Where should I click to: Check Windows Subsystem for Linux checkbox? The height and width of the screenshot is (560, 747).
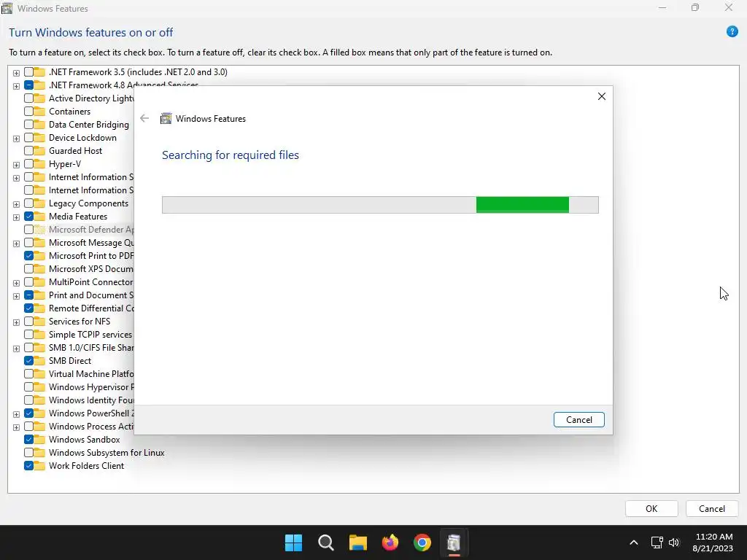click(28, 453)
